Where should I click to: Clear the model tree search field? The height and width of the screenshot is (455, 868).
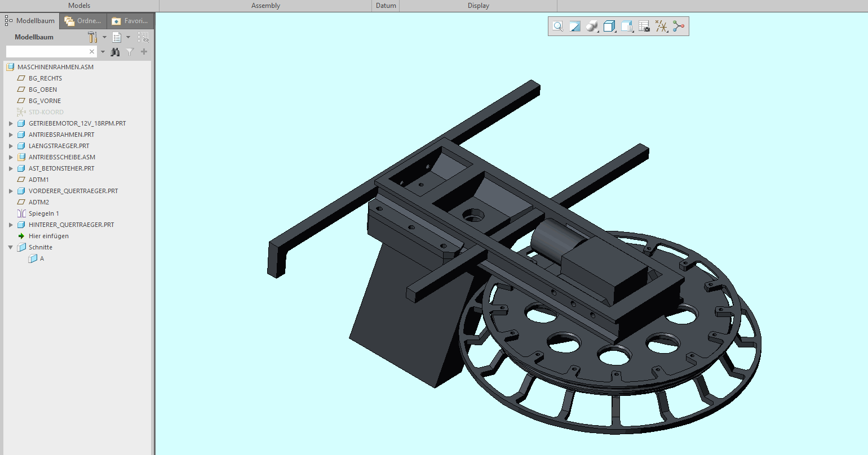(x=92, y=52)
